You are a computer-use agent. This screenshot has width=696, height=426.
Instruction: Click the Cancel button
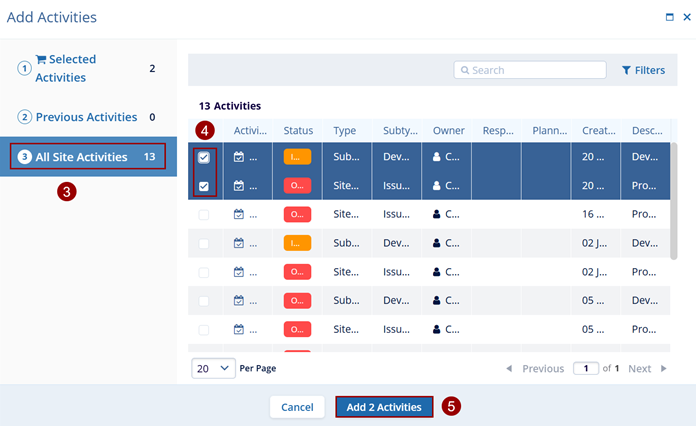[297, 407]
